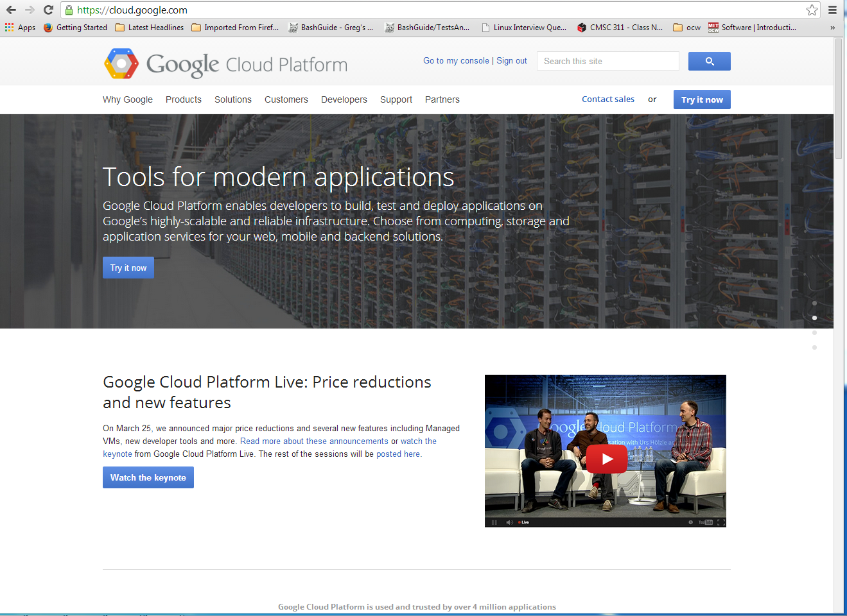Go back with the browser back arrow
847x616 pixels.
[11, 10]
